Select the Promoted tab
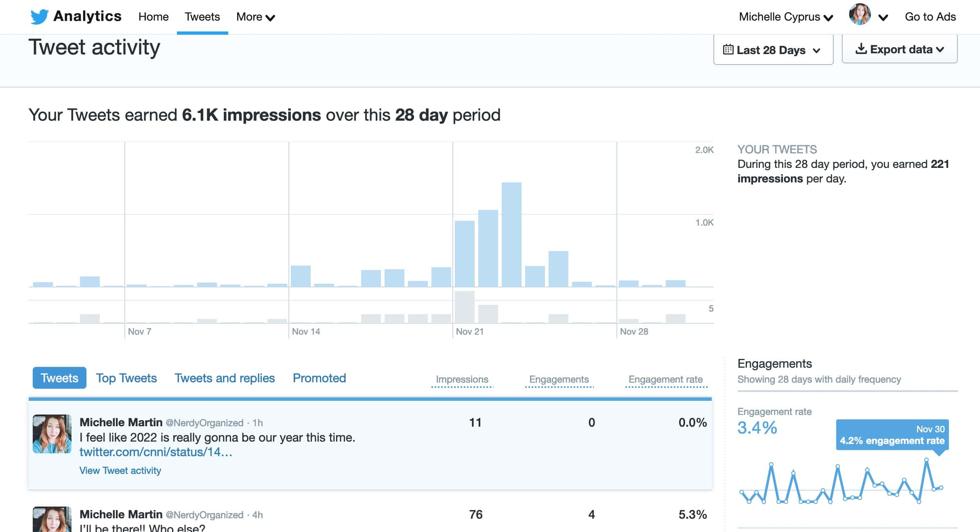 click(x=320, y=377)
